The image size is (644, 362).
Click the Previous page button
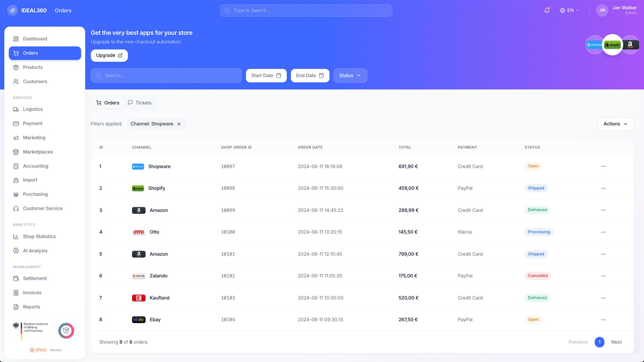click(578, 342)
